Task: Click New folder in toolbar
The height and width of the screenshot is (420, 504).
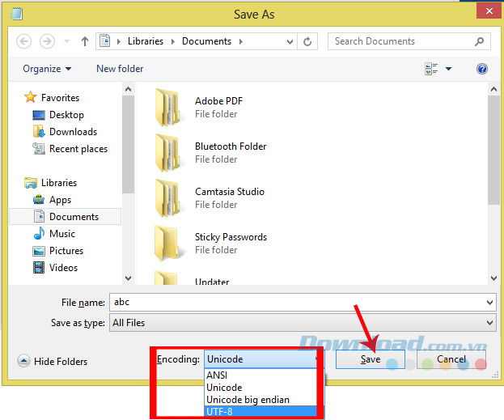Action: click(x=120, y=69)
